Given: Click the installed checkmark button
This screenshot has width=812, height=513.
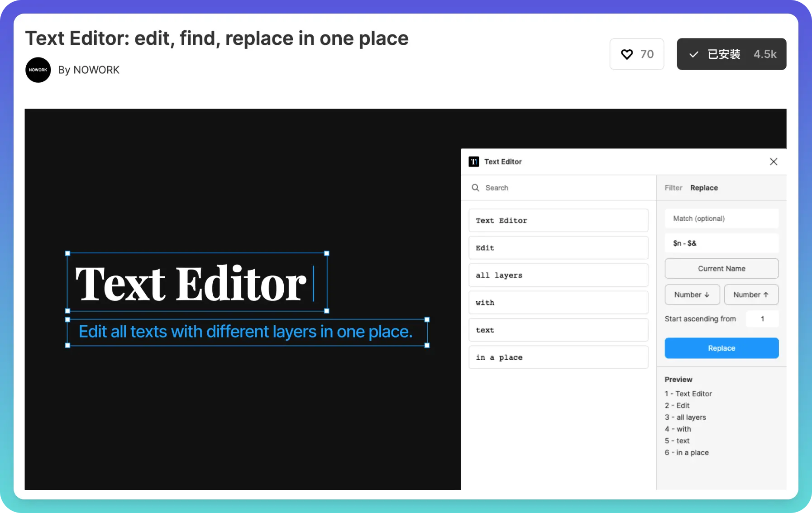Looking at the screenshot, I should coord(731,54).
